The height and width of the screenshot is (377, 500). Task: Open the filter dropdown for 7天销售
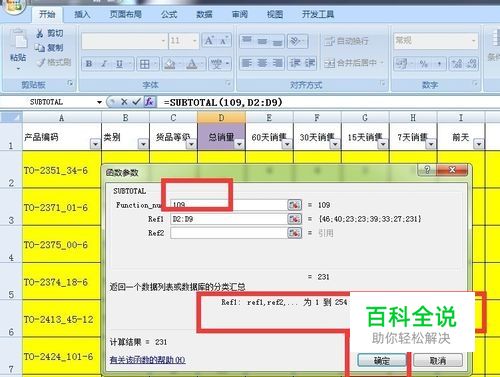tap(431, 144)
